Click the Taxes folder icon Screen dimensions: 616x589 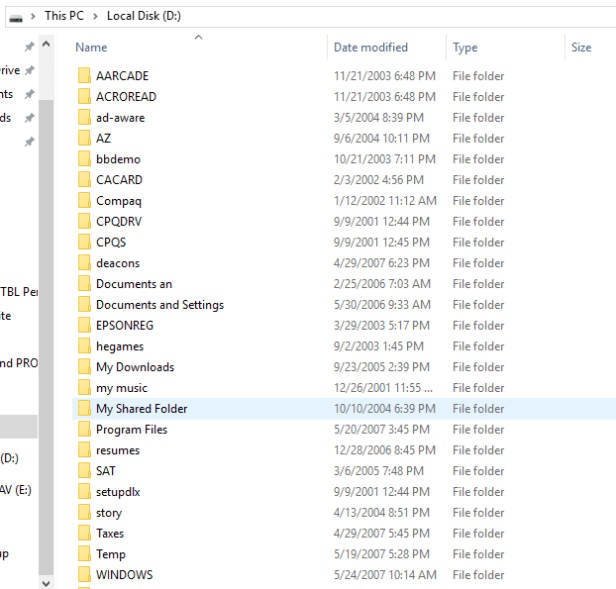point(84,534)
